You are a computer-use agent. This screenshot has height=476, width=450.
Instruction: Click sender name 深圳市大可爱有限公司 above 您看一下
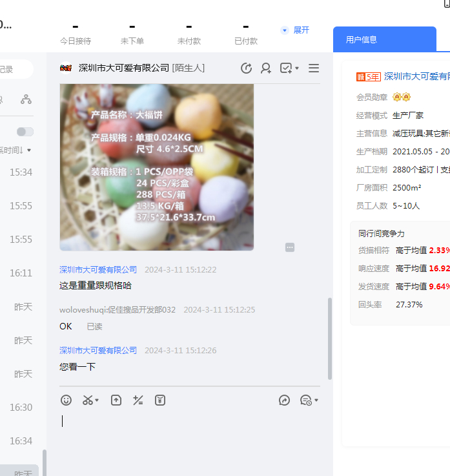point(98,351)
